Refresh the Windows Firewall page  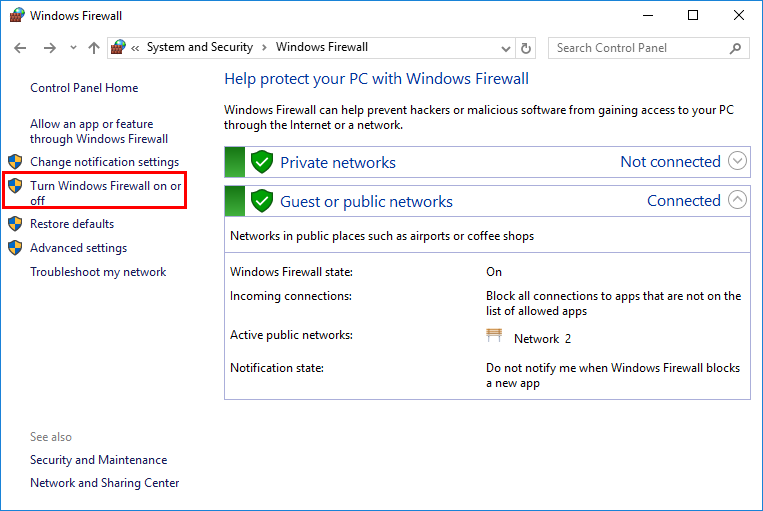(x=526, y=48)
